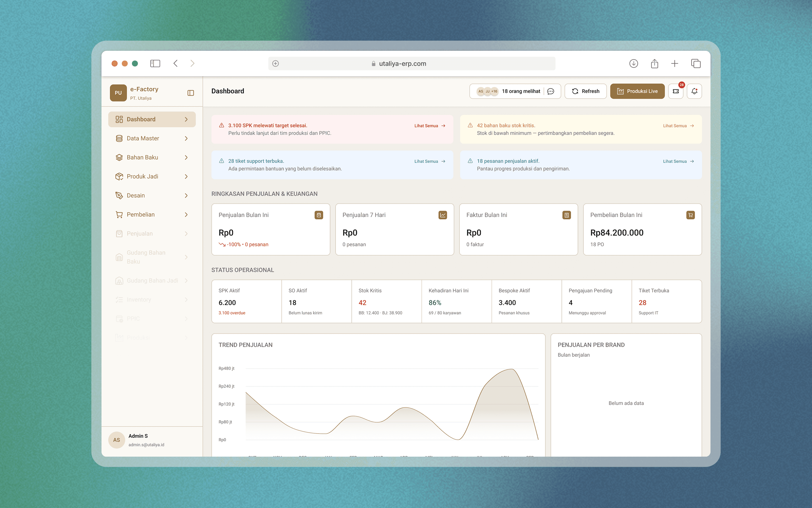The height and width of the screenshot is (508, 812).
Task: Open the Penjualan sidebar menu item
Action: point(152,233)
